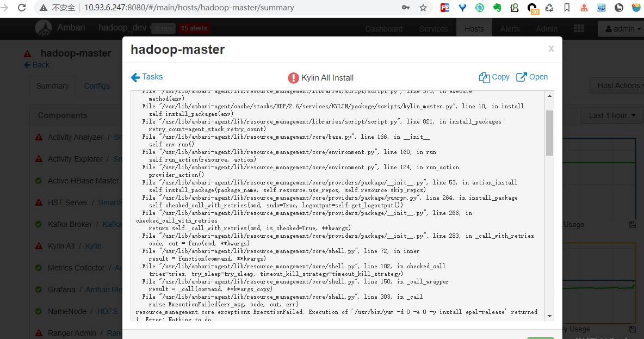Click the Metrics Collector green status icon
Viewport: 644px width, 339px height.
tap(39, 268)
